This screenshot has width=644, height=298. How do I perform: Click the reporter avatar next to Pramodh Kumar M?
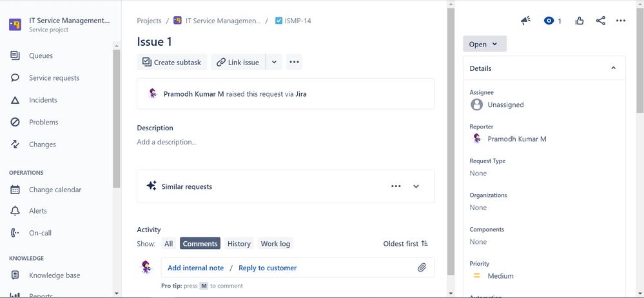[476, 139]
